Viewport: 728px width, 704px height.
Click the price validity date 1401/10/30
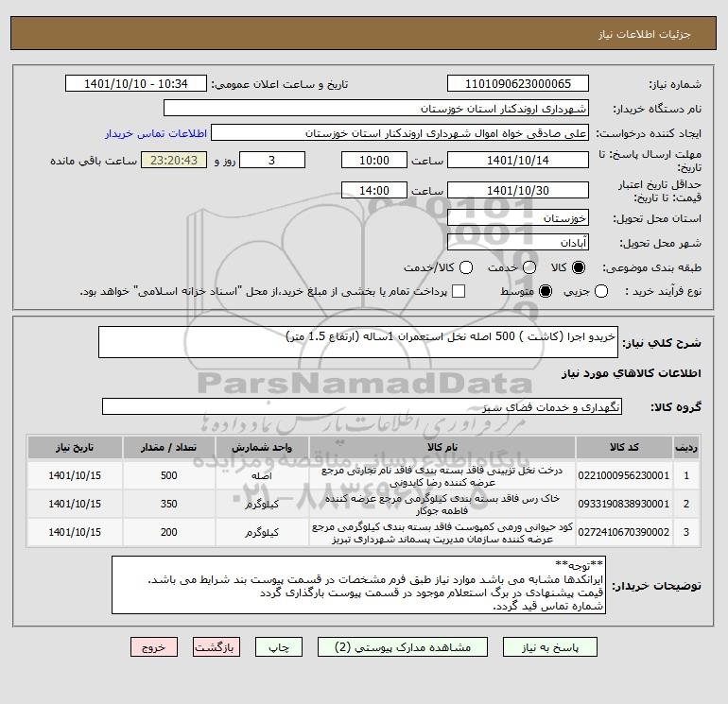click(x=518, y=191)
